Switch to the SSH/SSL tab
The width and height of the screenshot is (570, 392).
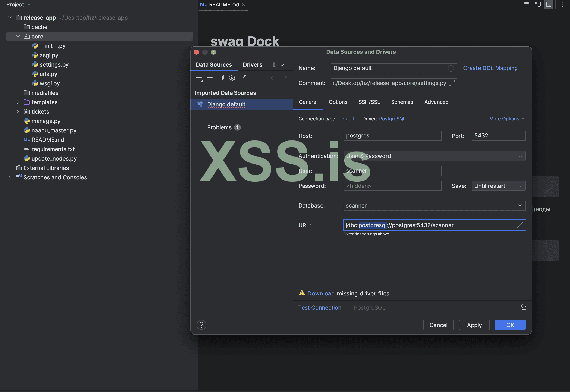[x=369, y=102]
